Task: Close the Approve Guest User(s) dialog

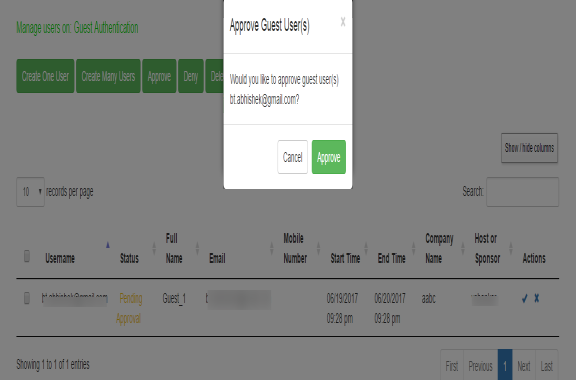Action: click(343, 22)
